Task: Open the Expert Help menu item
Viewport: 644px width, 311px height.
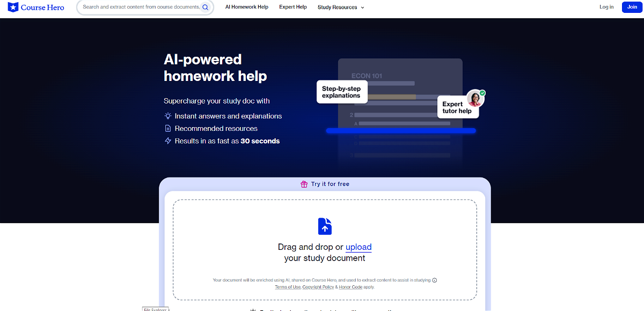Action: coord(293,7)
